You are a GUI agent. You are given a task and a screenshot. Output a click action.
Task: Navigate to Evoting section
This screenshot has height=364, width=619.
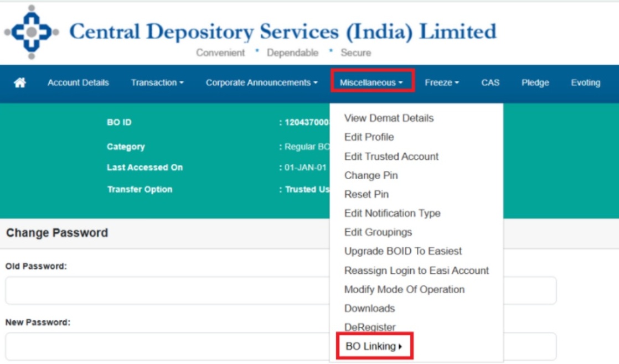585,83
